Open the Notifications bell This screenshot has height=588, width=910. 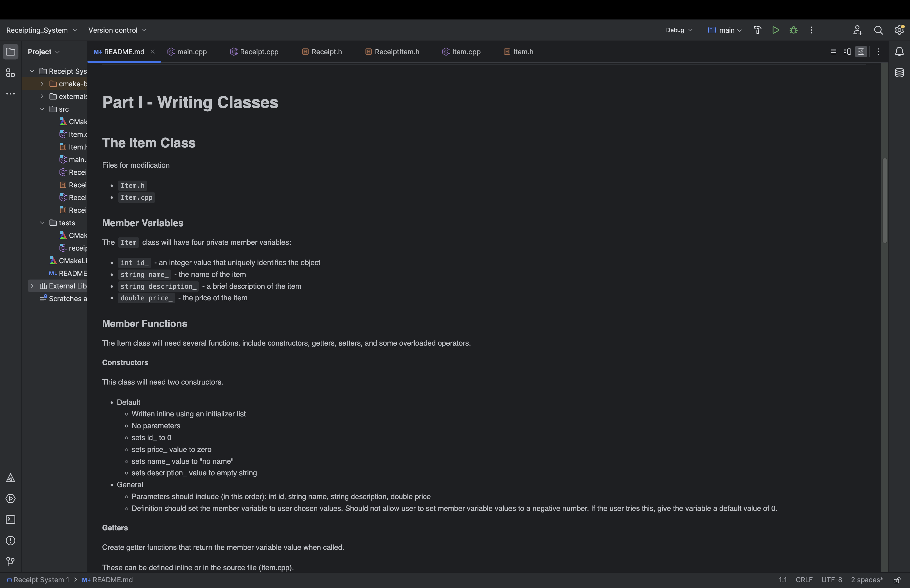pyautogui.click(x=899, y=52)
